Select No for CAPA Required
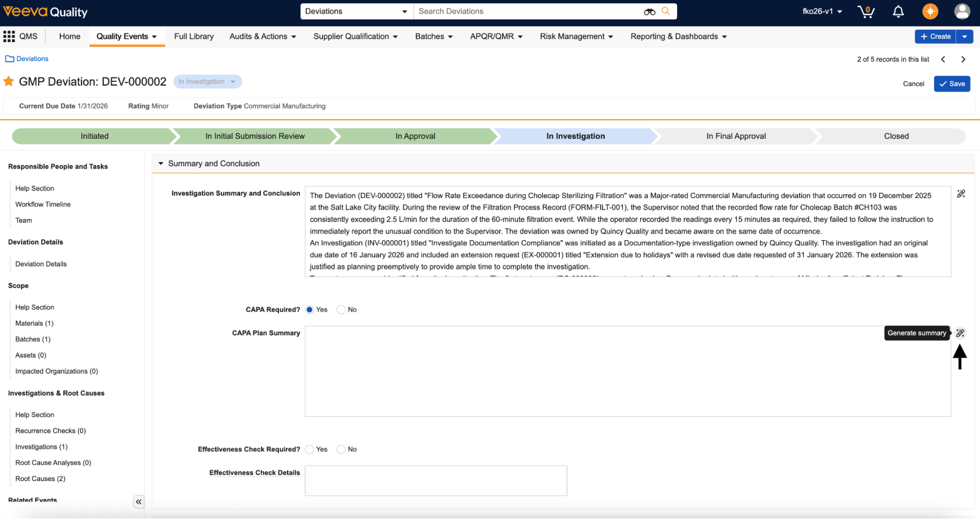This screenshot has width=980, height=519. coord(341,310)
